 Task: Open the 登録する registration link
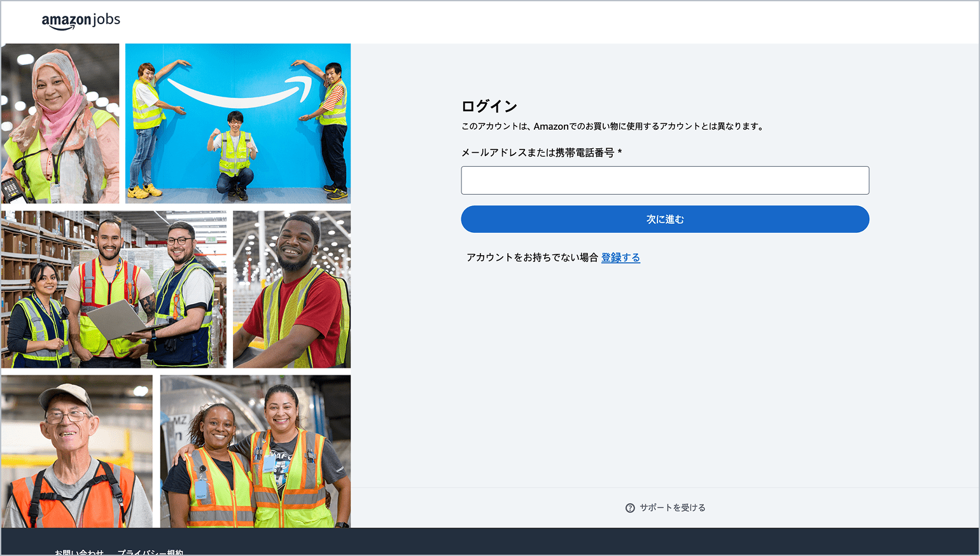click(620, 258)
